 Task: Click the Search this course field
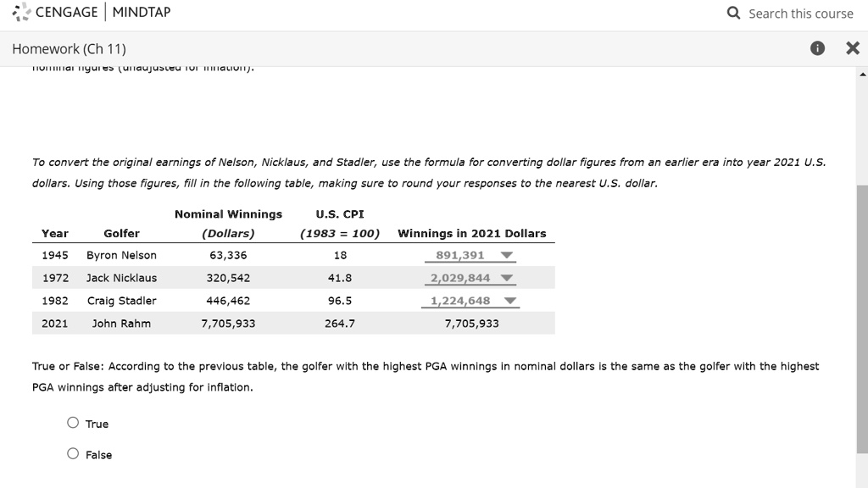pos(800,14)
